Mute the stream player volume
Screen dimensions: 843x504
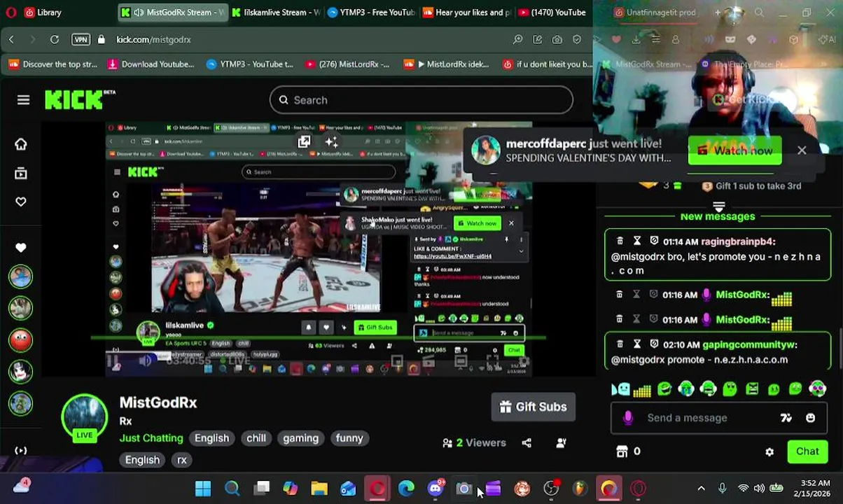pyautogui.click(x=145, y=361)
